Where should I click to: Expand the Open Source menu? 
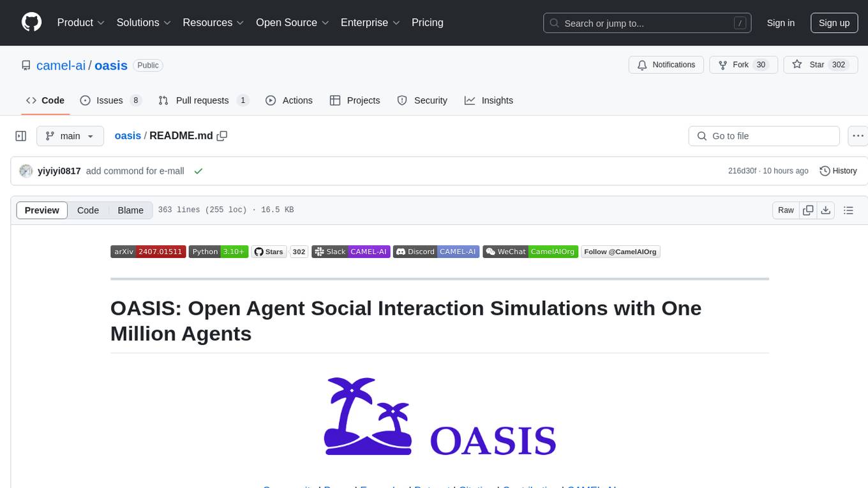coord(292,22)
